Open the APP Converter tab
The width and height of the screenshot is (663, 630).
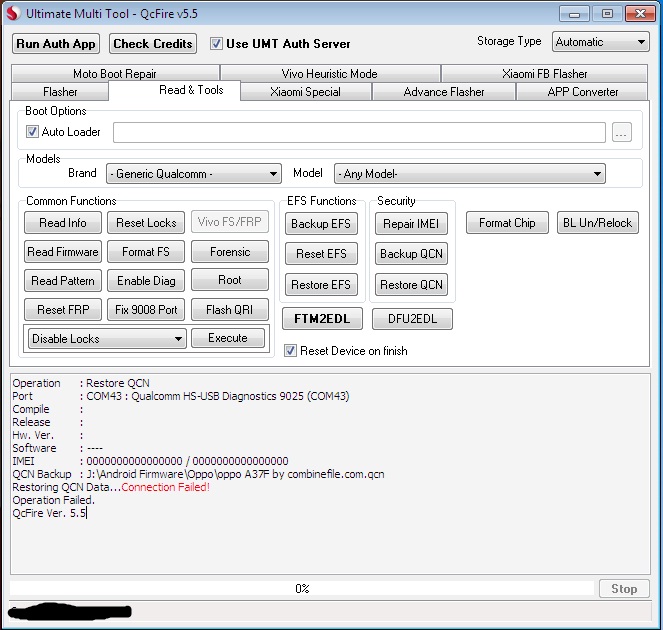tap(582, 92)
